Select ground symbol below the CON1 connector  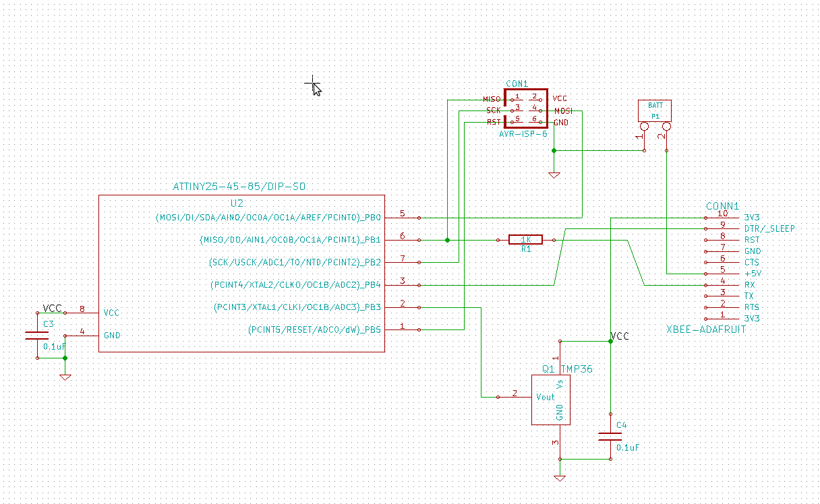[x=554, y=175]
